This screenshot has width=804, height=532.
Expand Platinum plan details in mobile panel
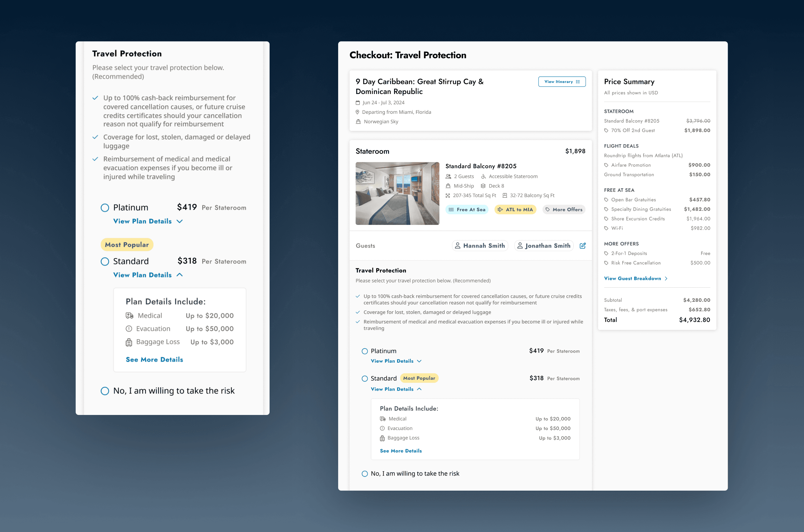coord(148,221)
